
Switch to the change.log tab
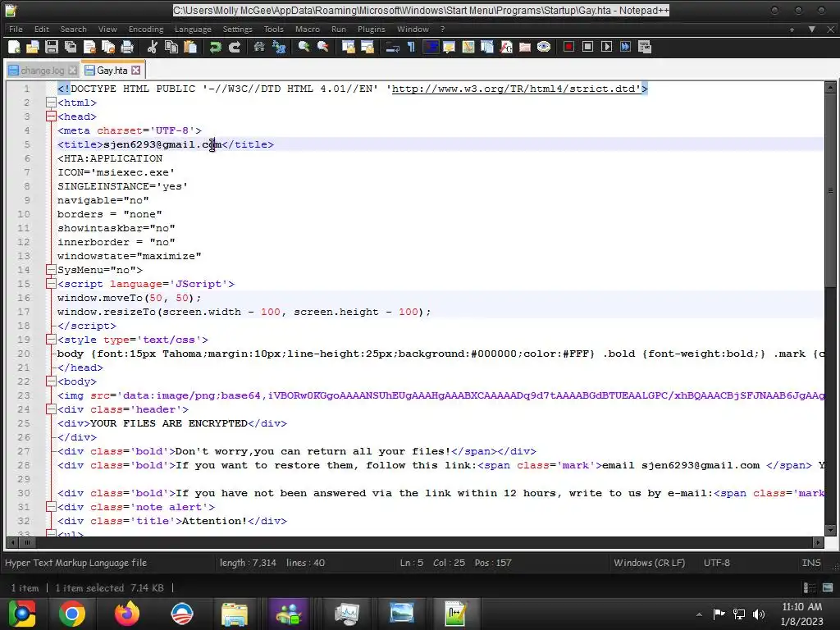click(42, 71)
